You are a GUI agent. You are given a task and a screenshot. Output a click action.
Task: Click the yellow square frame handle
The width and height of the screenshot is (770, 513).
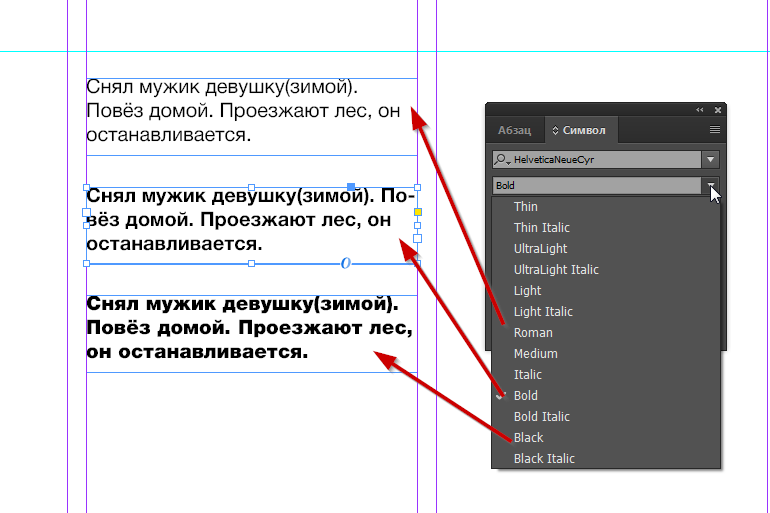[x=418, y=213]
